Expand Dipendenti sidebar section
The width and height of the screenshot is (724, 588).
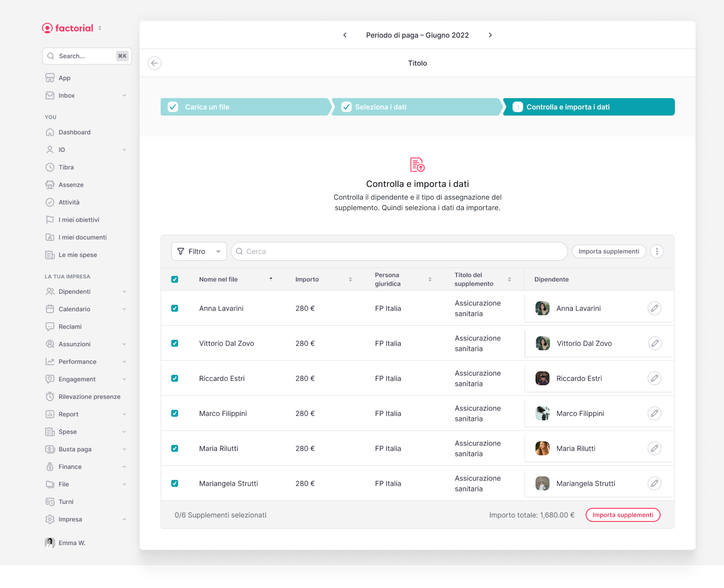click(124, 292)
